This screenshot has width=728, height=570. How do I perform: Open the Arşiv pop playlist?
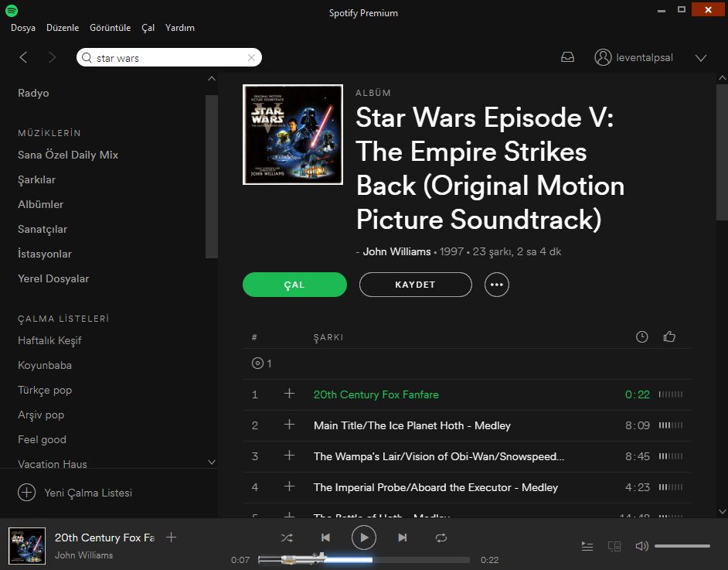41,415
